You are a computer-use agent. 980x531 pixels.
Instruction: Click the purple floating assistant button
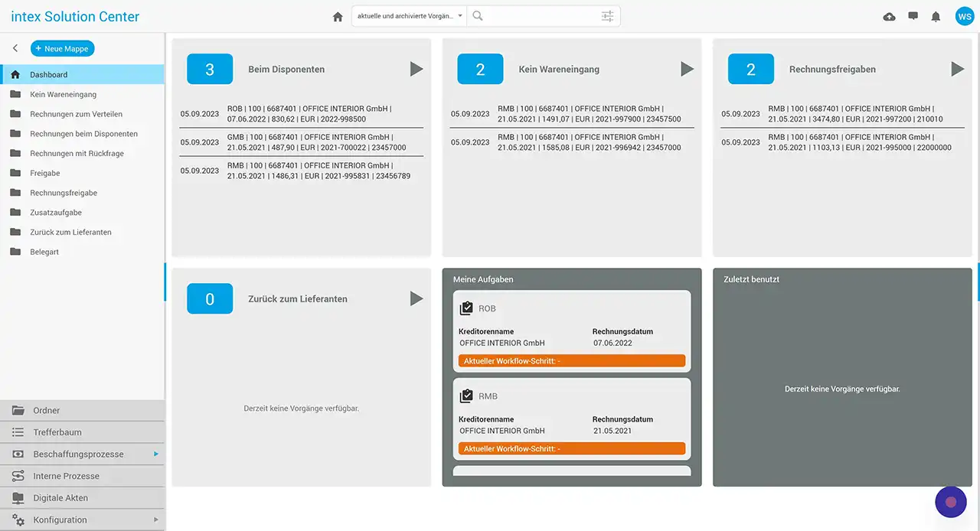pyautogui.click(x=951, y=502)
